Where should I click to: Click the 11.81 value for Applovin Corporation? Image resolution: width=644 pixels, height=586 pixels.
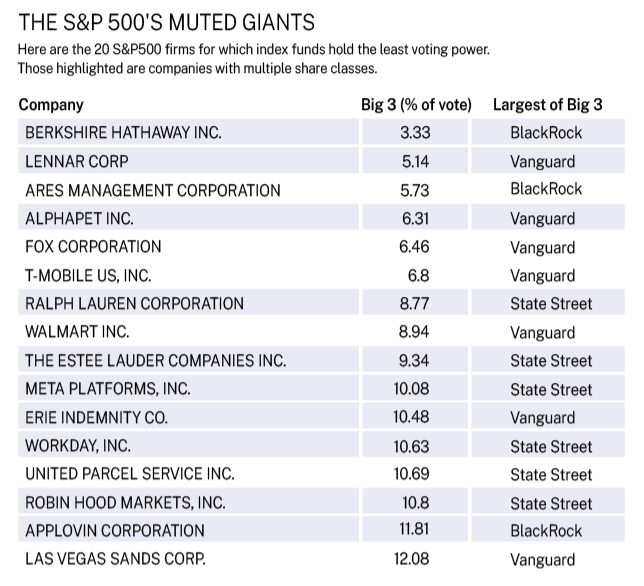[x=414, y=529]
